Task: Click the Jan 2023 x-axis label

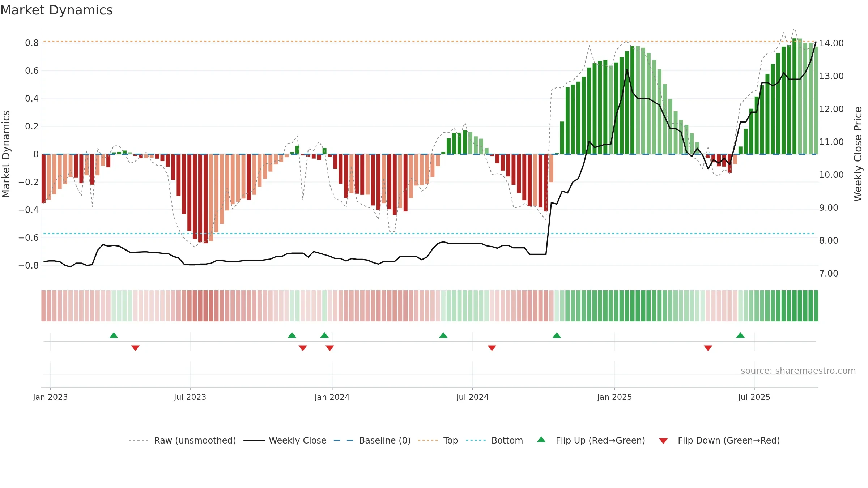Action: 50,397
